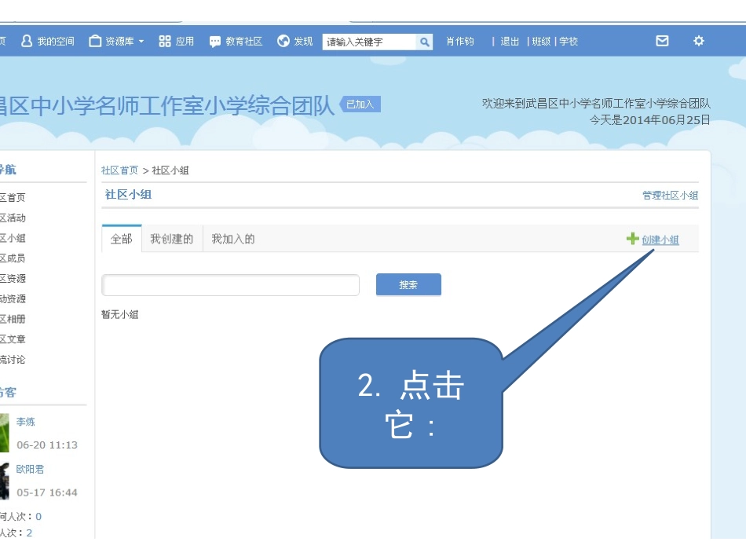Click 李炼's avatar thumbnail

pos(4,433)
